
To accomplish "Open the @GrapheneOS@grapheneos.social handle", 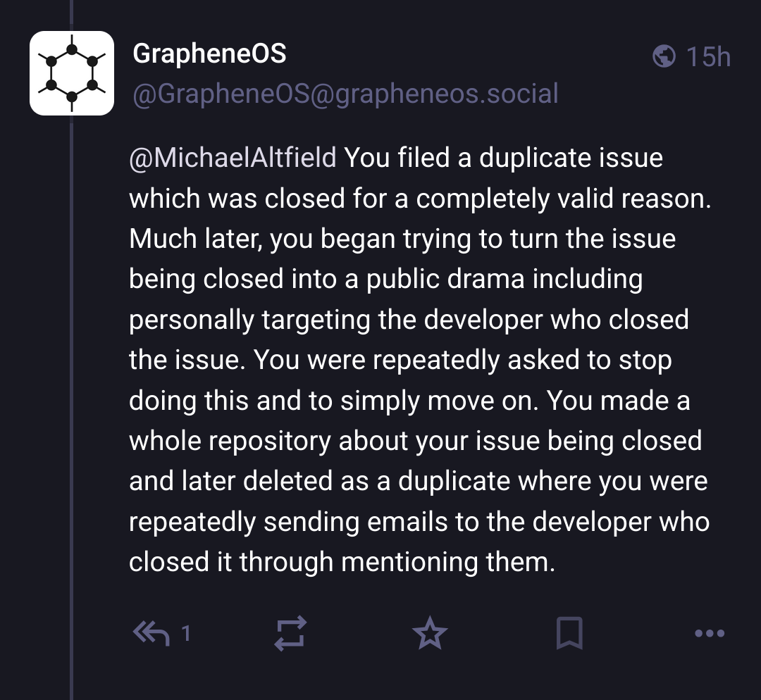I will (345, 94).
